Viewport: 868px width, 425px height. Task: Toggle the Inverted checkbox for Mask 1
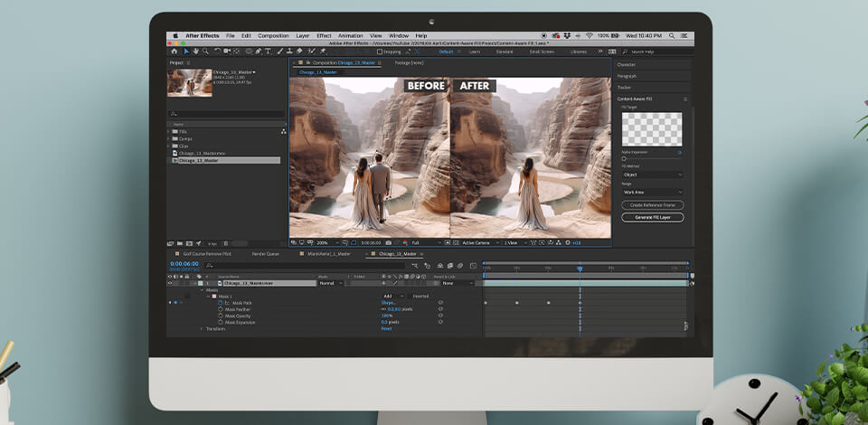(410, 296)
